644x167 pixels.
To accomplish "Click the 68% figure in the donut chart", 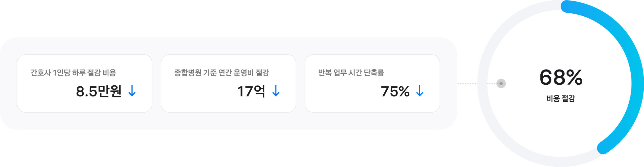I will 561,77.
